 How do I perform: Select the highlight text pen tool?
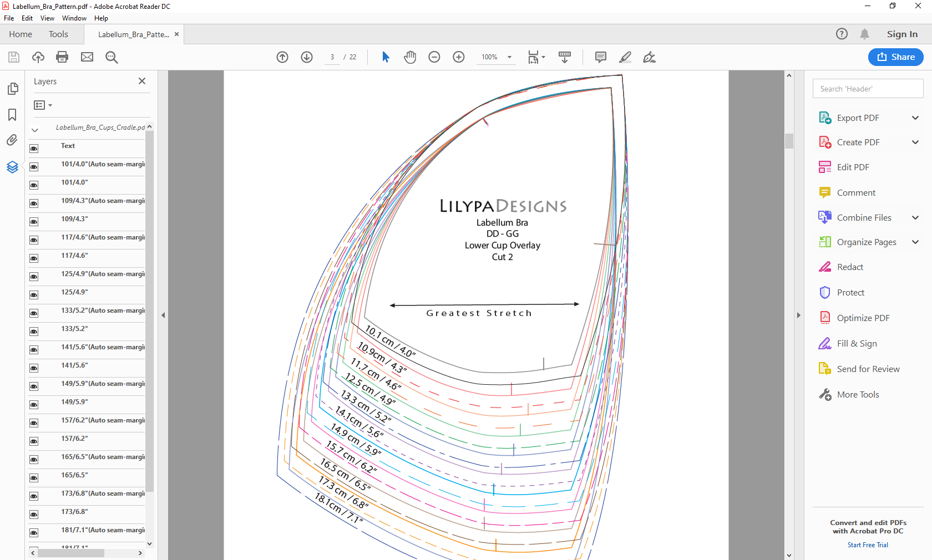625,57
